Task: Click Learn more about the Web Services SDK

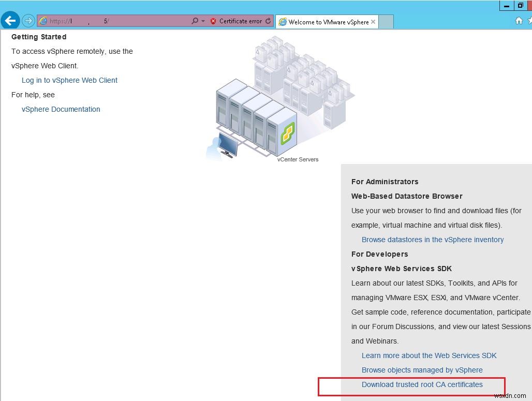Action: [x=429, y=355]
